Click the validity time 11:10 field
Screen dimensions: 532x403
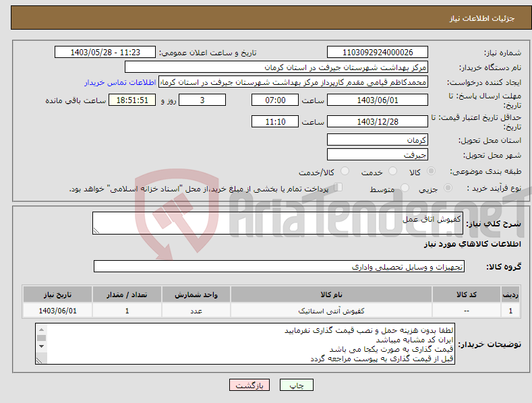coord(275,121)
